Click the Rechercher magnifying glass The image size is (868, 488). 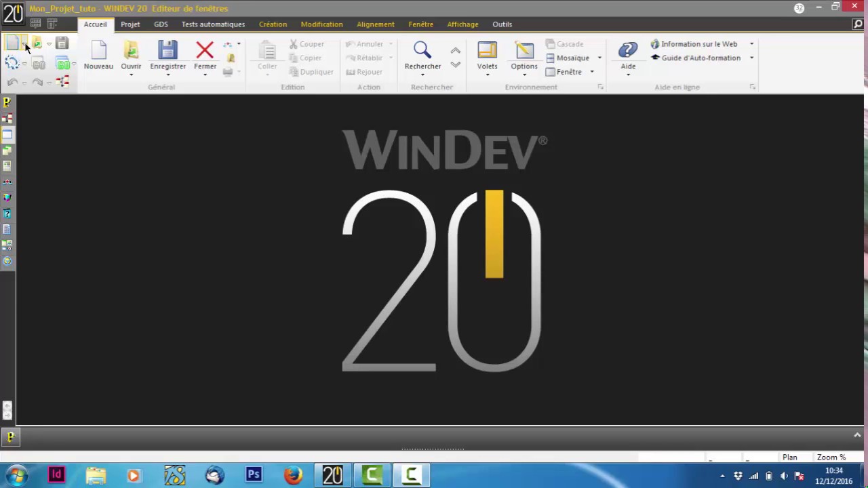tap(422, 50)
